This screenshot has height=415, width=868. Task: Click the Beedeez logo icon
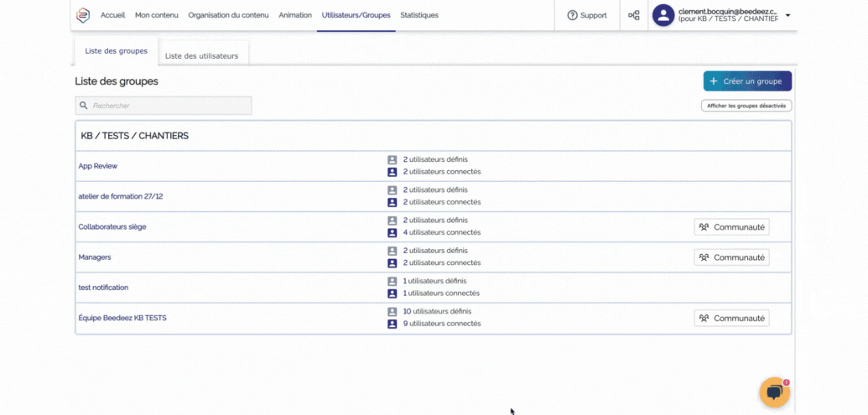point(83,15)
